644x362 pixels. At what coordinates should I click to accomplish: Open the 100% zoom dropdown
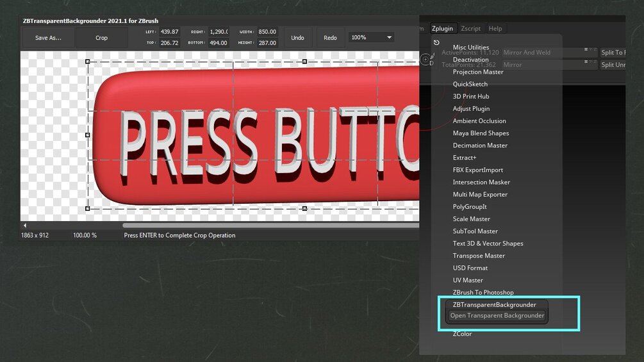tap(371, 37)
